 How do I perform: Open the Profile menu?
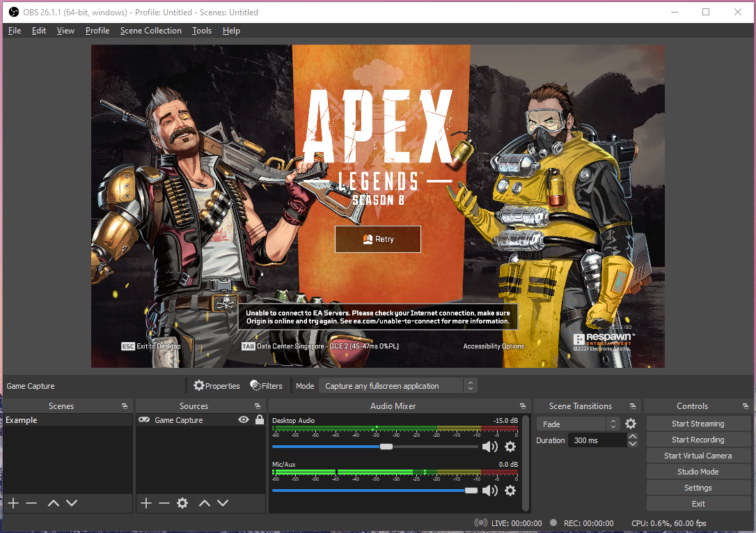click(x=97, y=31)
